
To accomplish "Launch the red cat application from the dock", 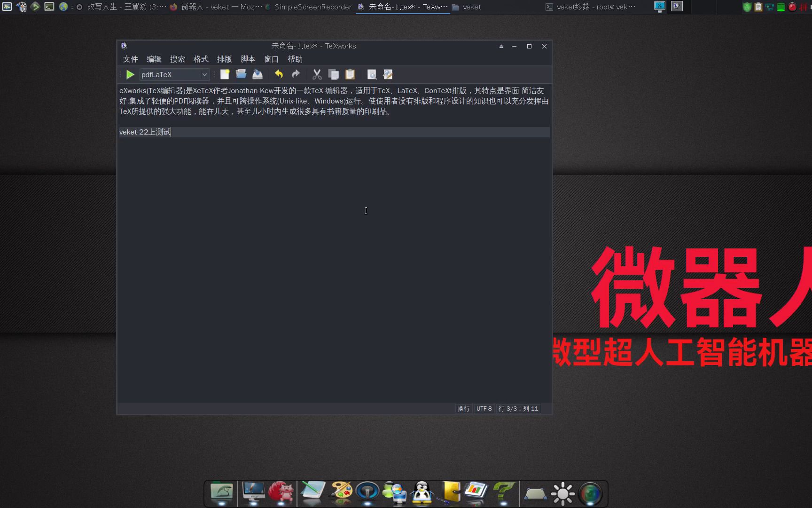I will coord(281,492).
